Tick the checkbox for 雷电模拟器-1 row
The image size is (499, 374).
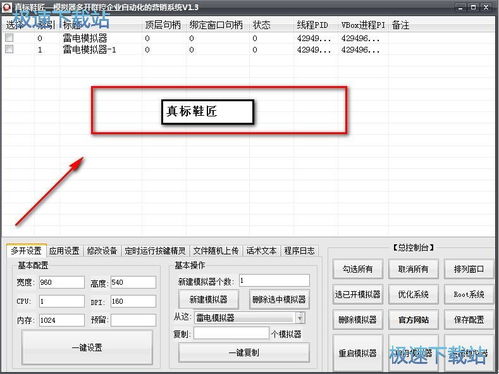coord(9,49)
